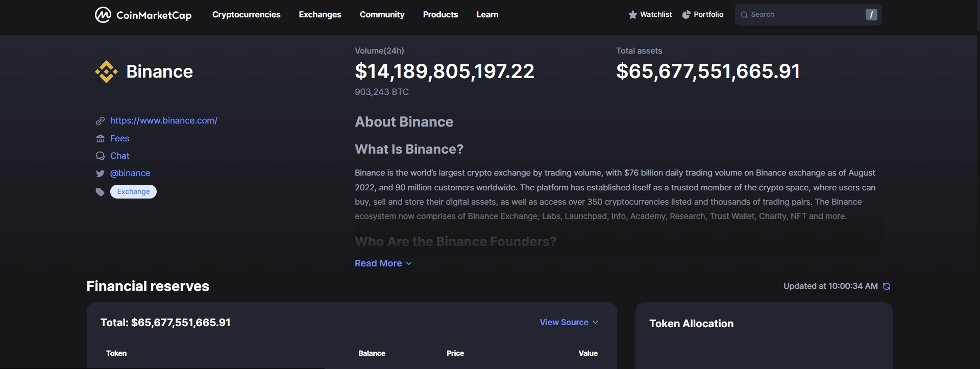Screen dimensions: 980x369
Task: Click the Portfolio pie chart icon
Action: (x=687, y=15)
